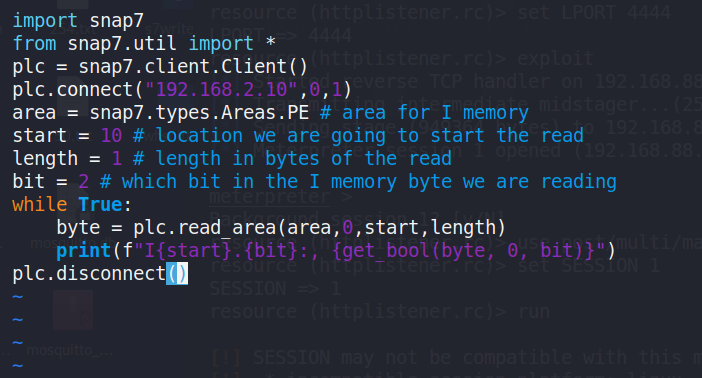
Task: Place cursor on 'snap7.client.Client()' call
Action: 193,67
